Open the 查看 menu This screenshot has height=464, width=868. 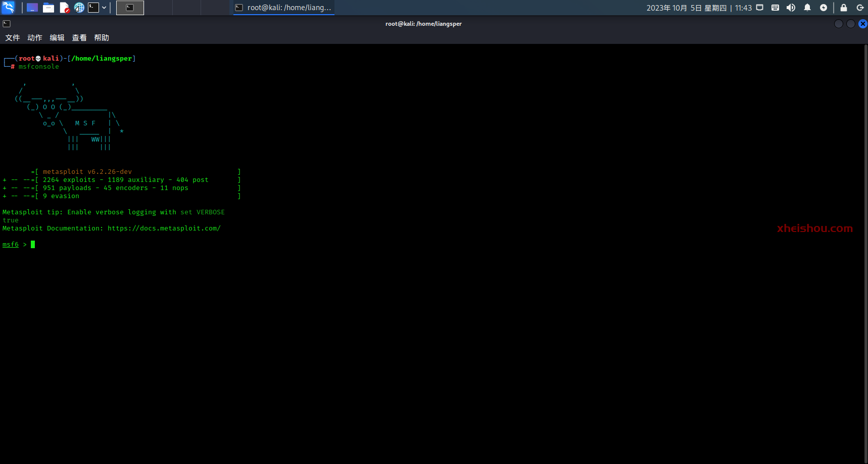[x=79, y=38]
